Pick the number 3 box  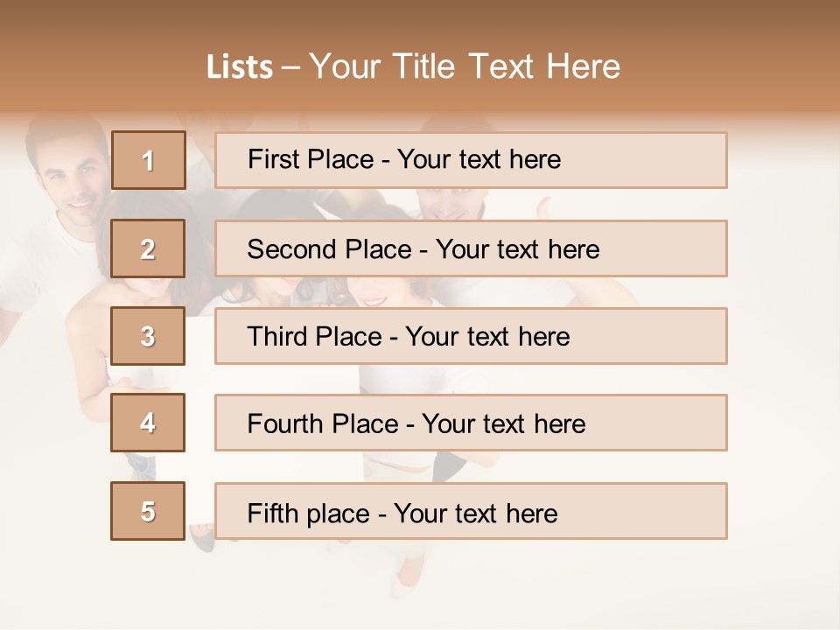(x=149, y=336)
